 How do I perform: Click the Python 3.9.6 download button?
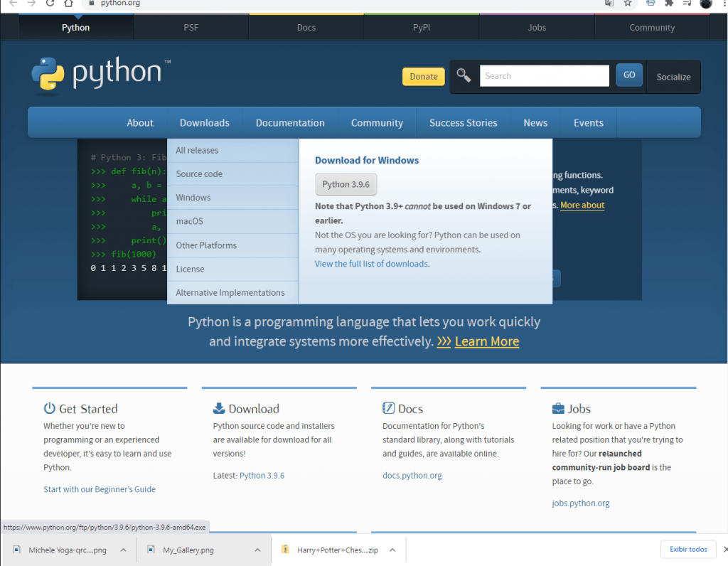tap(346, 184)
